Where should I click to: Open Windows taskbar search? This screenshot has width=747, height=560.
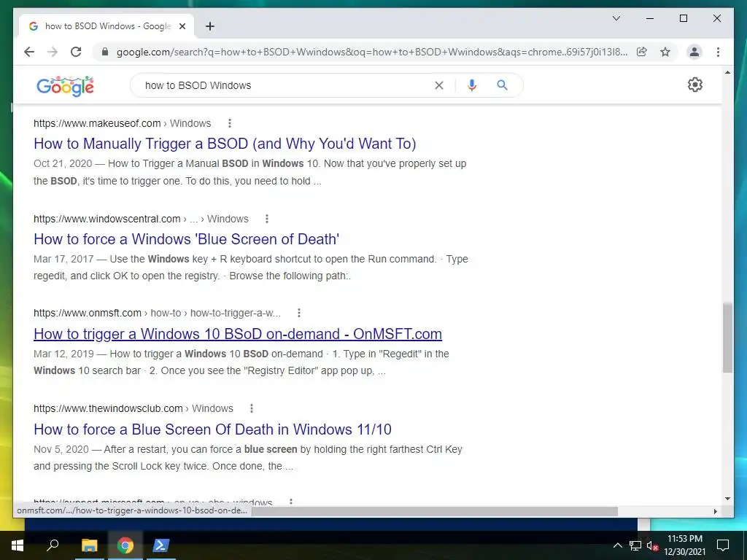point(53,545)
